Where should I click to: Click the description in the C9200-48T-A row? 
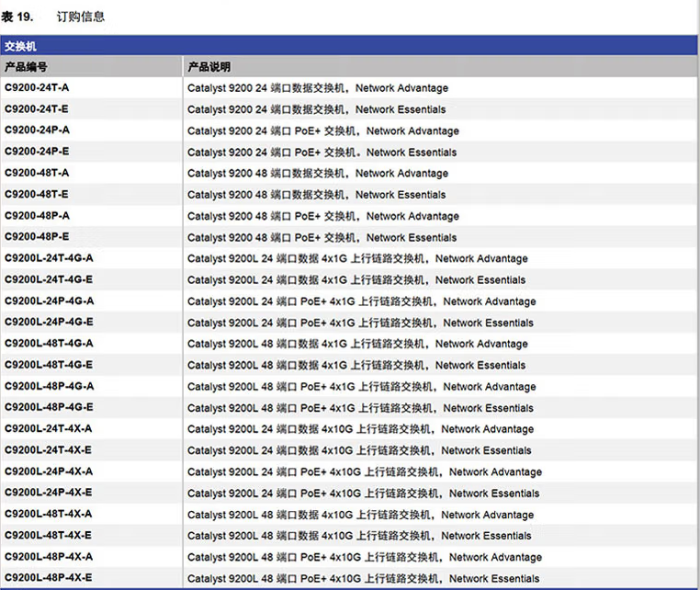coord(318,174)
